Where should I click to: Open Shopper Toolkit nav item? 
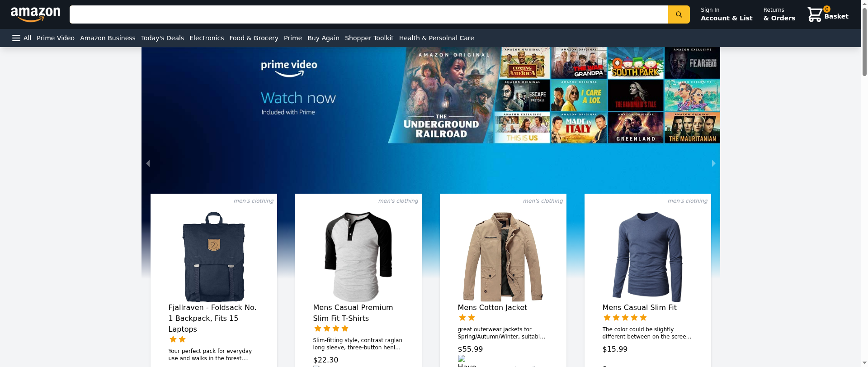click(369, 38)
